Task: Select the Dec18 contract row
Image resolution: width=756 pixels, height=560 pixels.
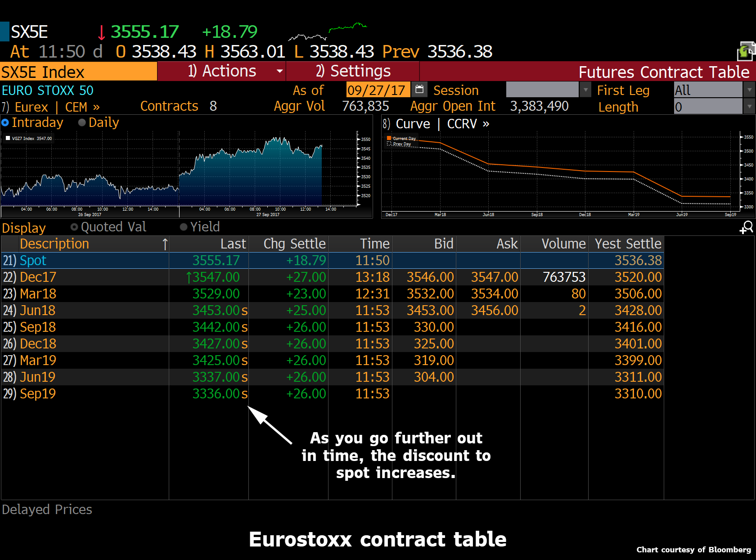Action: (332, 343)
